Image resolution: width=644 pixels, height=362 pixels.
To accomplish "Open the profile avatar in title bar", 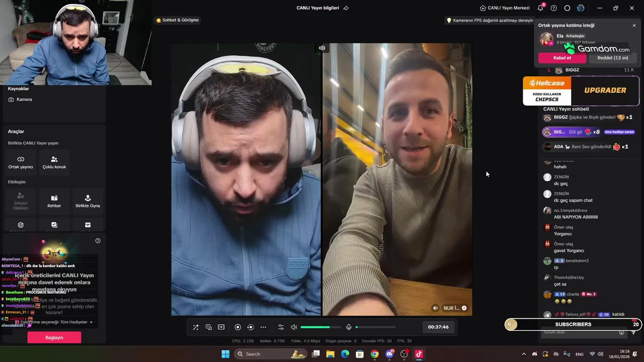I will (x=581, y=8).
